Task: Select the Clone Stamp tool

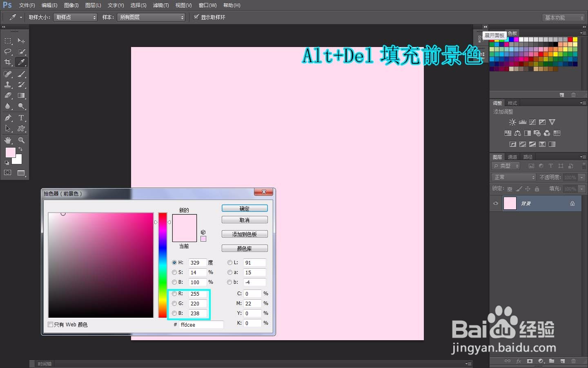Action: coord(7,85)
